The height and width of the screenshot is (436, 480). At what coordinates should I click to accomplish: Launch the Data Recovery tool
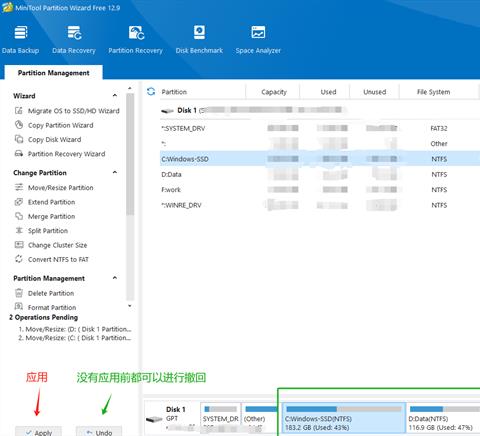point(74,39)
